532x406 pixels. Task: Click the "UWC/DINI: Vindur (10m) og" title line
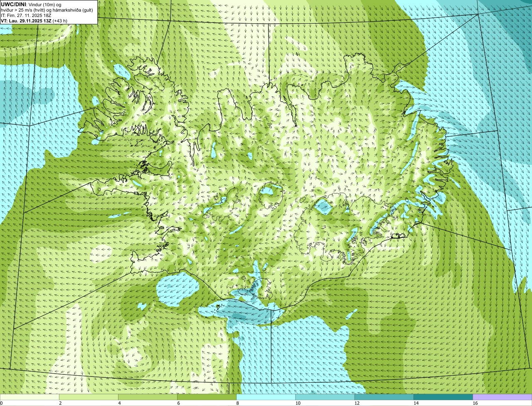(x=31, y=4)
